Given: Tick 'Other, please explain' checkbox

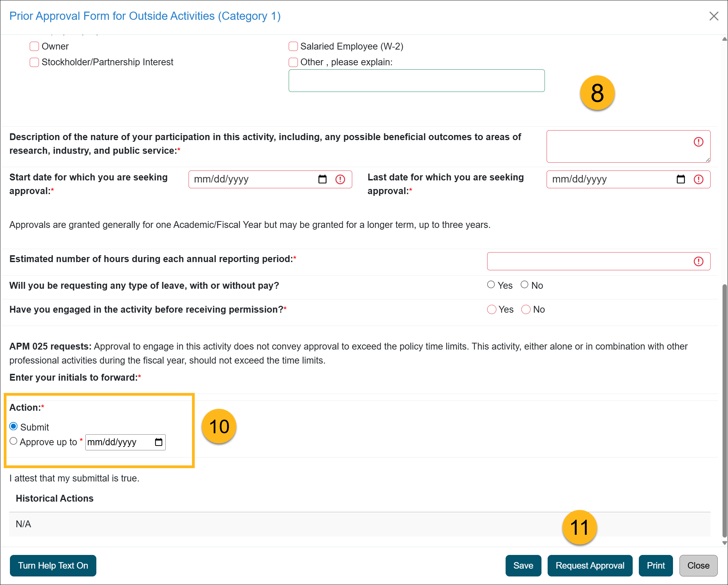Looking at the screenshot, I should [x=293, y=62].
